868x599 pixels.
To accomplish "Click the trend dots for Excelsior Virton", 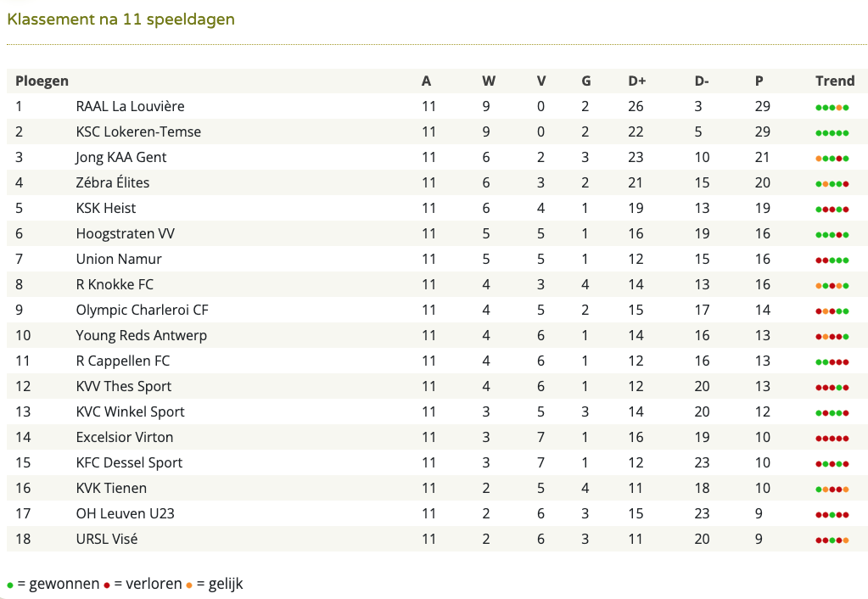I will 832,439.
